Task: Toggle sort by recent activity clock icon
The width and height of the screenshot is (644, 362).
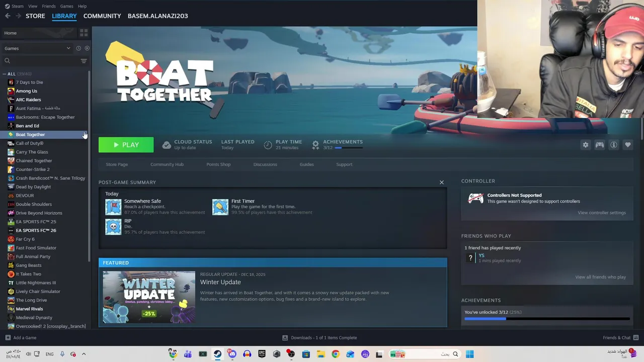Action: (x=78, y=48)
